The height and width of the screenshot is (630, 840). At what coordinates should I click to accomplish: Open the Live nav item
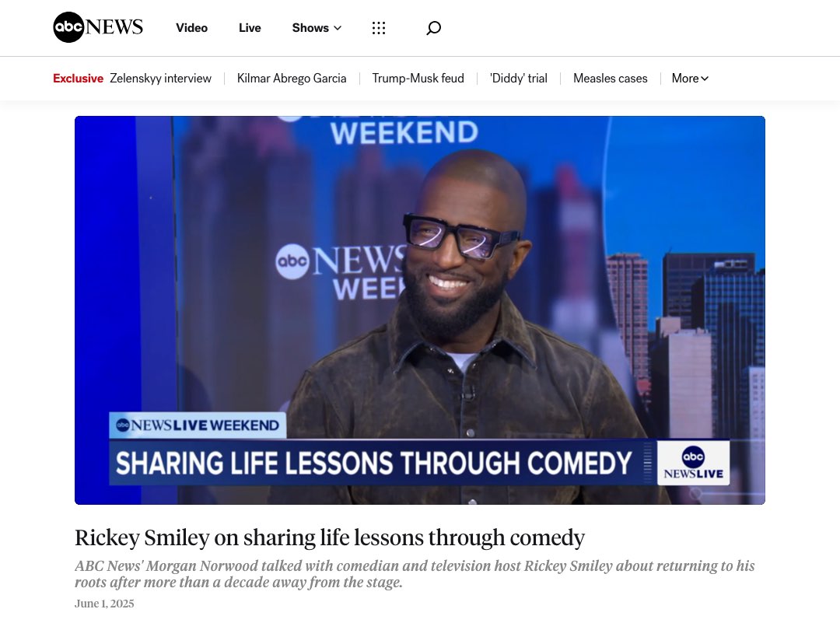[x=250, y=28]
